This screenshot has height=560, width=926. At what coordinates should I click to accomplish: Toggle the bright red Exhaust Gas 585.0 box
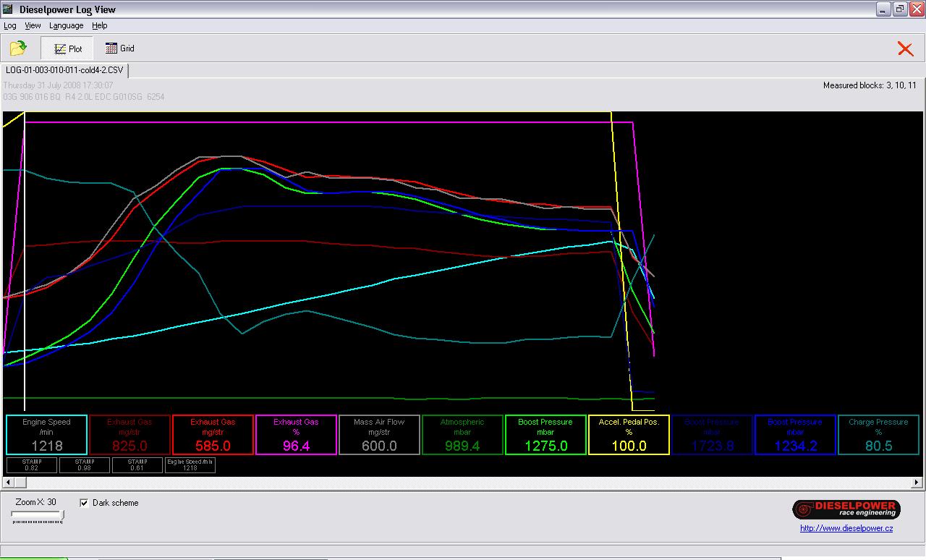(213, 434)
